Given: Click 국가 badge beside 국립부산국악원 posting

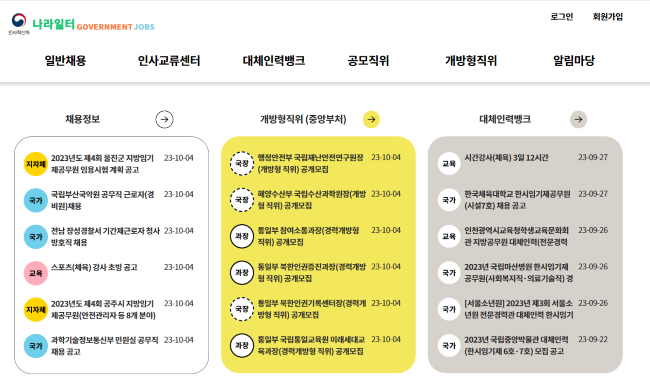Looking at the screenshot, I should point(36,201).
